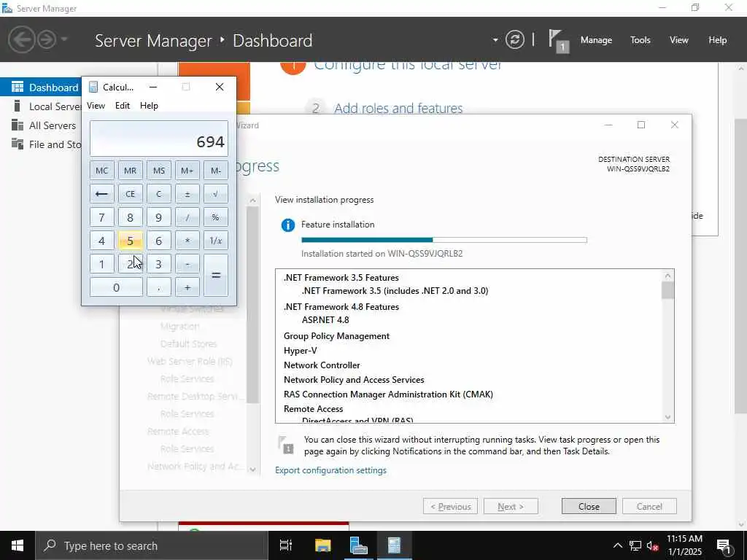The width and height of the screenshot is (747, 560).
Task: Click the calculator backspace arrow key
Action: click(x=101, y=194)
